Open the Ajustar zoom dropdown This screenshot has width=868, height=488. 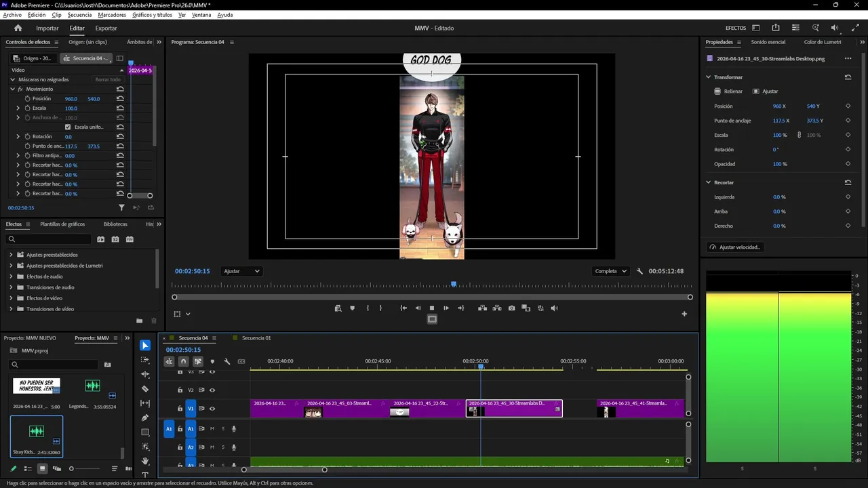pyautogui.click(x=242, y=271)
